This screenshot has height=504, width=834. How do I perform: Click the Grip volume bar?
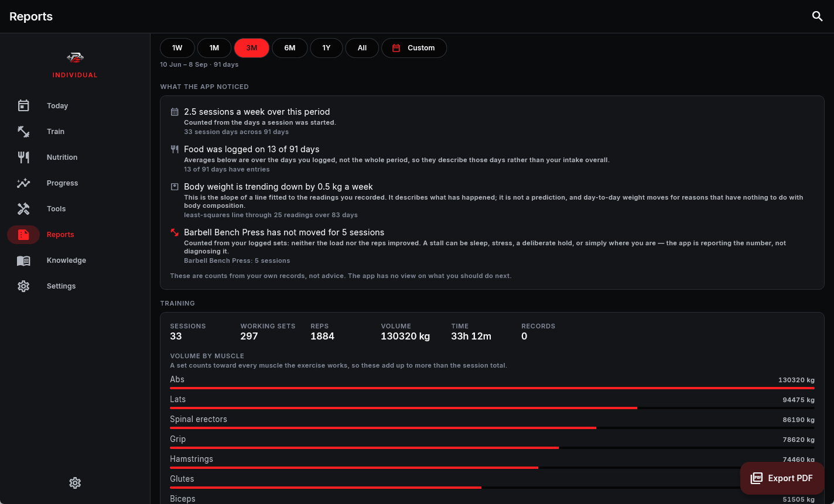[492, 448]
